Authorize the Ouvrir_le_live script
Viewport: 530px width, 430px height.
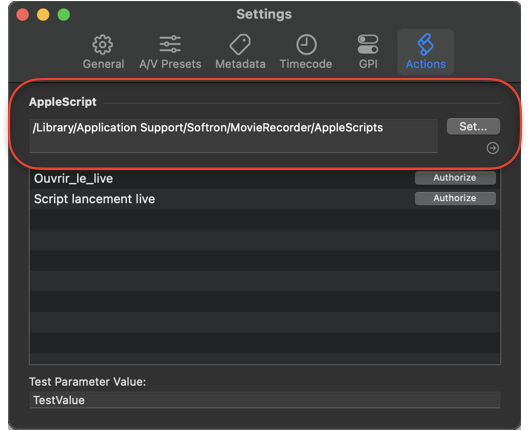[x=455, y=178]
